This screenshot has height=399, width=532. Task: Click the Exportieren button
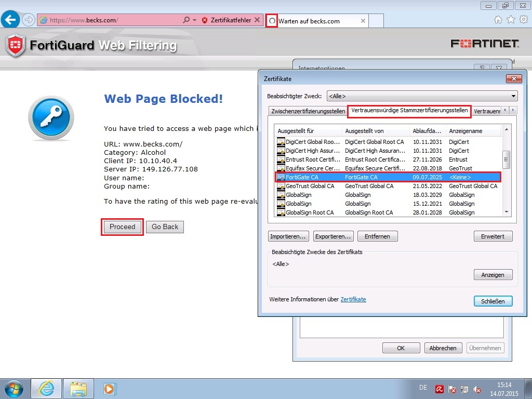pos(333,236)
